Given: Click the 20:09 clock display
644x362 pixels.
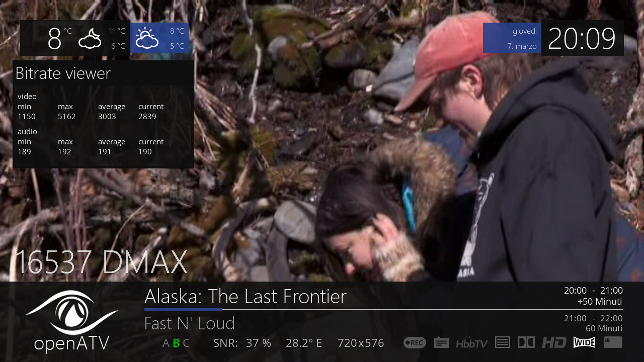Looking at the screenshot, I should 582,39.
